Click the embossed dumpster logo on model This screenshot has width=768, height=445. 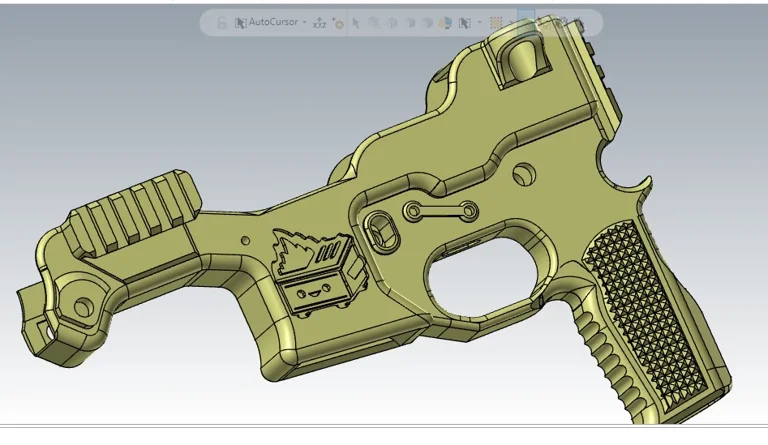(x=311, y=272)
